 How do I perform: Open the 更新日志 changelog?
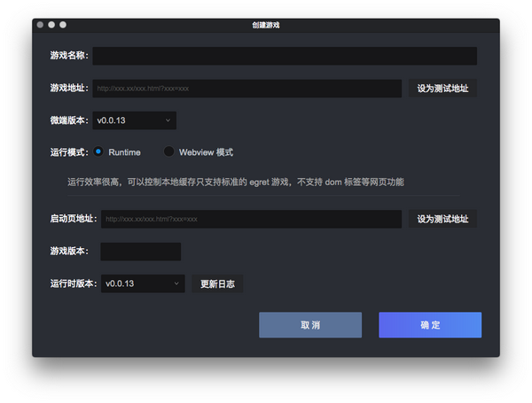pyautogui.click(x=217, y=283)
